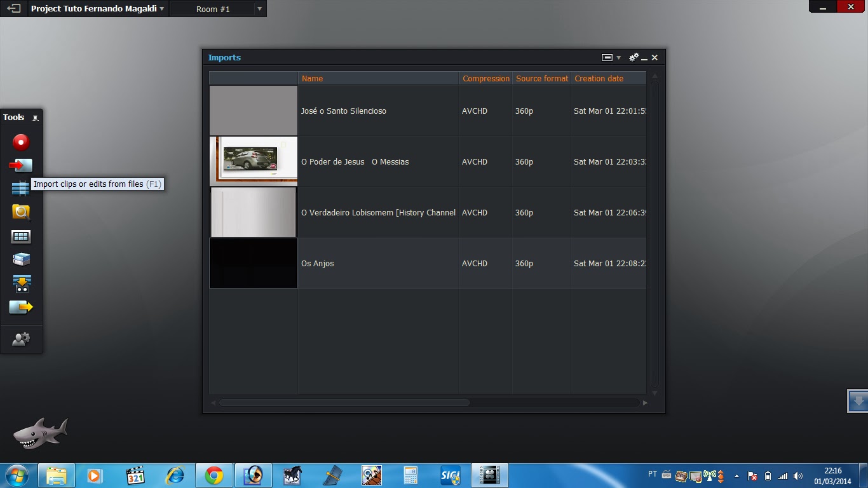
Task: Click the name 'O Poder de Jesus O Messias'
Action: tap(355, 162)
